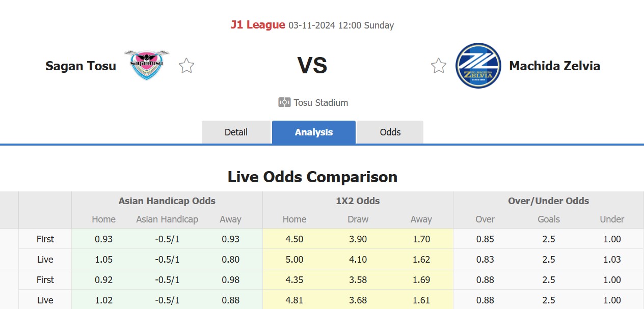Select the 1.05 live handicap home odds
Image resolution: width=644 pixels, height=309 pixels.
click(103, 260)
